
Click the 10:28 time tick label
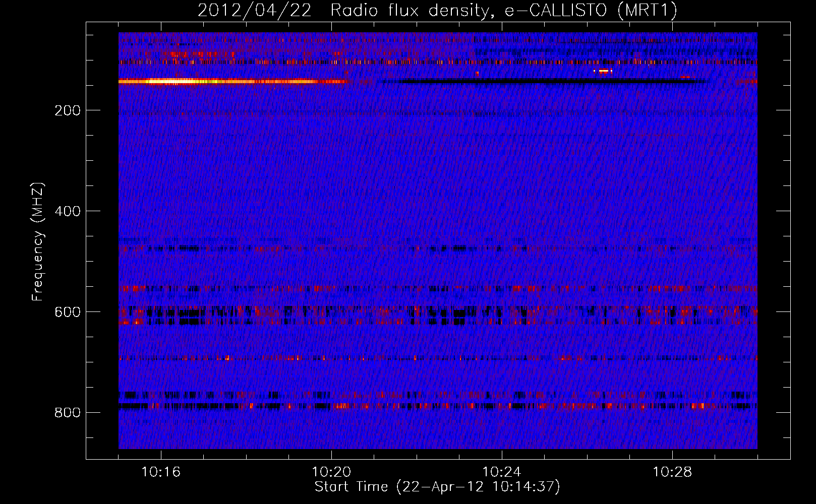coord(672,472)
